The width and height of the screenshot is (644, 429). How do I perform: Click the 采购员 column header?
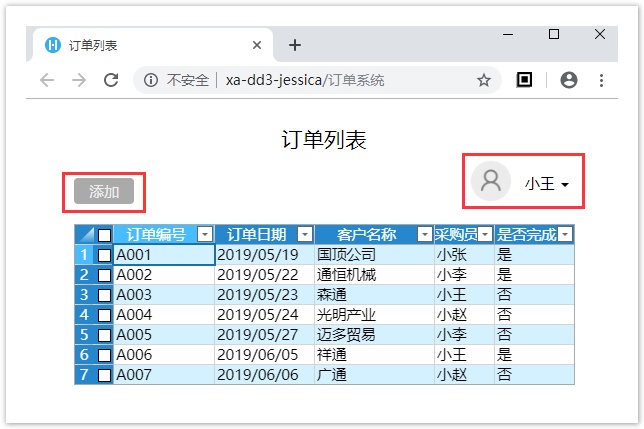click(456, 234)
